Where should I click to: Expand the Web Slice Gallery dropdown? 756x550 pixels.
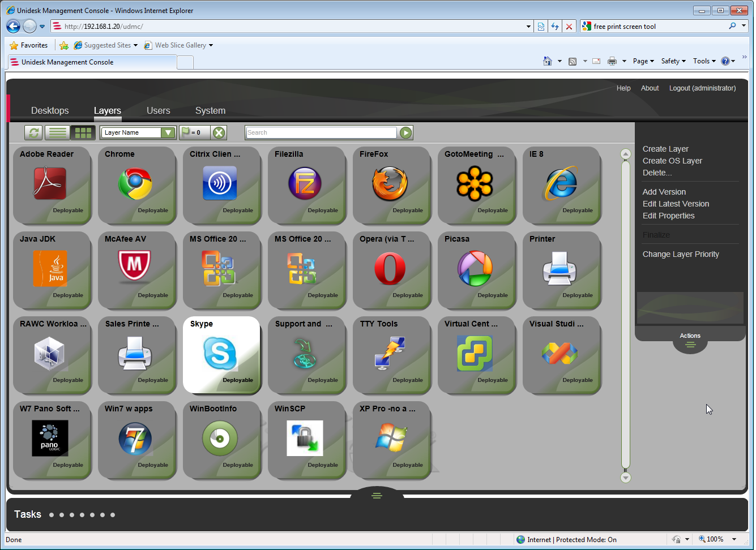pos(211,45)
